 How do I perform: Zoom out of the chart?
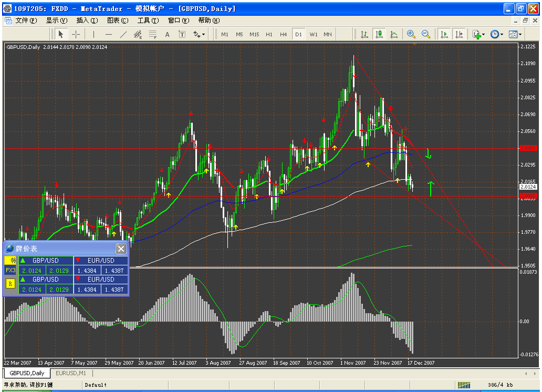(x=426, y=34)
